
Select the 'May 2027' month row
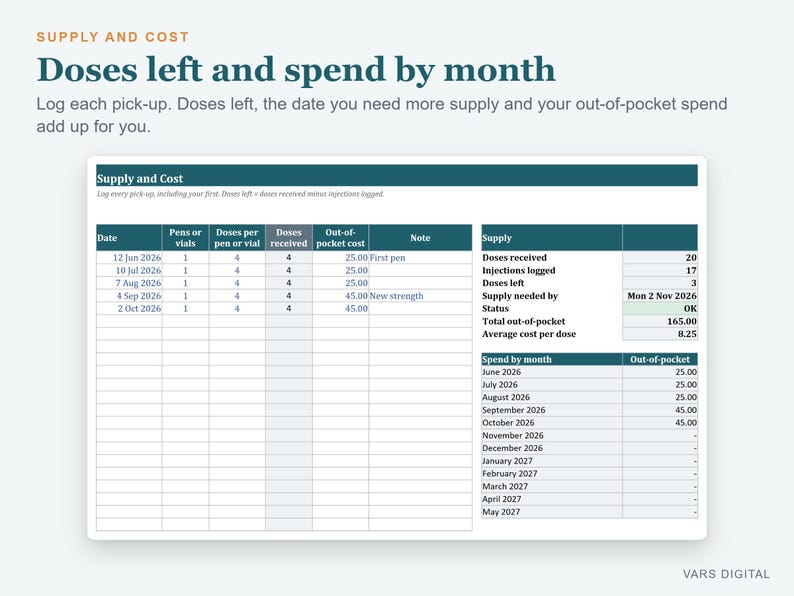589,511
